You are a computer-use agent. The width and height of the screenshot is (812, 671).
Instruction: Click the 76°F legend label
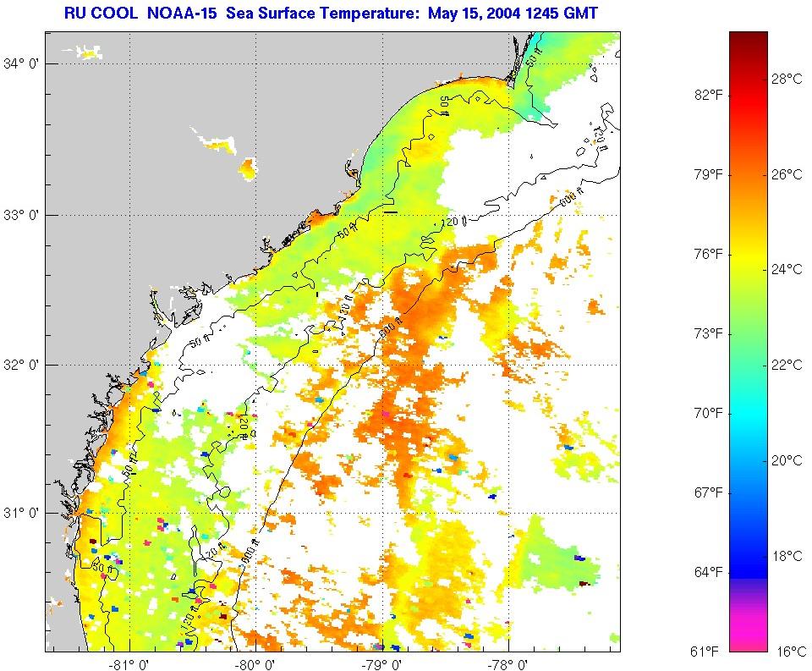[709, 255]
